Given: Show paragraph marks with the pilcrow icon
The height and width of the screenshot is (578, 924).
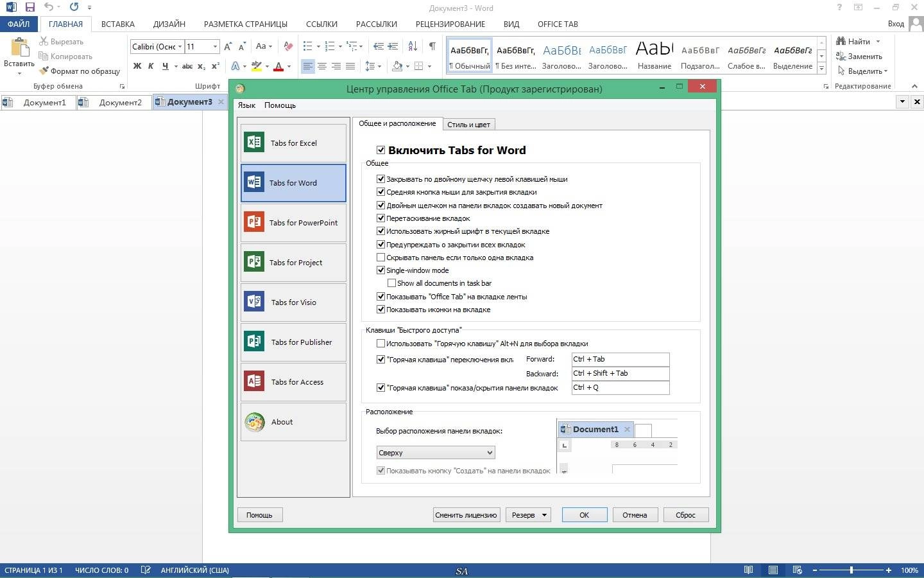Looking at the screenshot, I should (x=432, y=46).
